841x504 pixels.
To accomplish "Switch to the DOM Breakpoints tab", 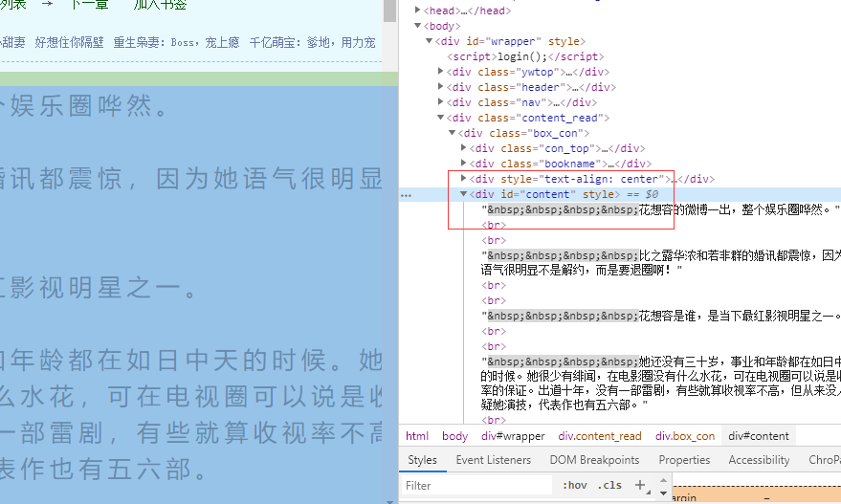I will (594, 460).
